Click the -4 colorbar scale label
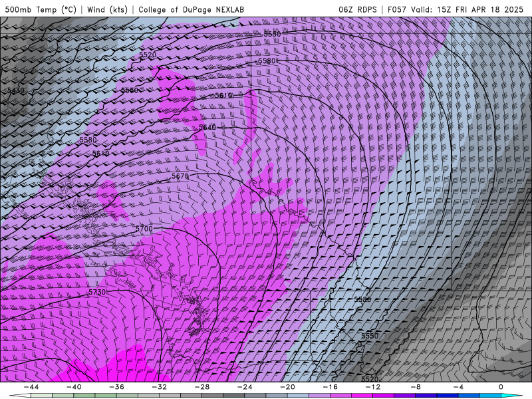Viewport: 532px width, 399px height. pos(458,387)
